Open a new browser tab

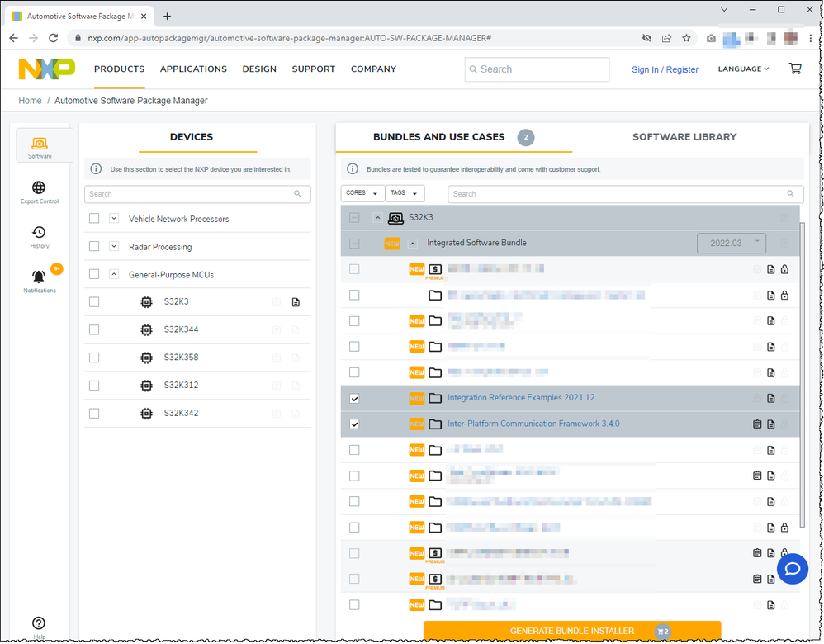167,17
